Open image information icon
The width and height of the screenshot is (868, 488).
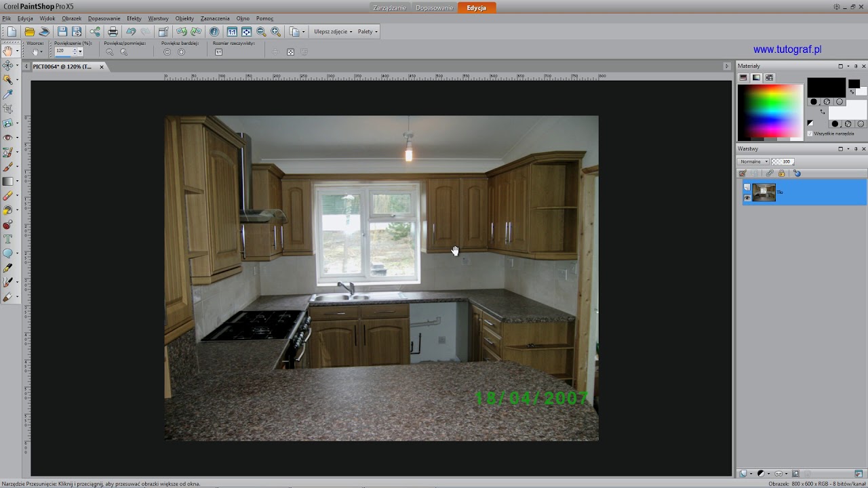tap(214, 32)
